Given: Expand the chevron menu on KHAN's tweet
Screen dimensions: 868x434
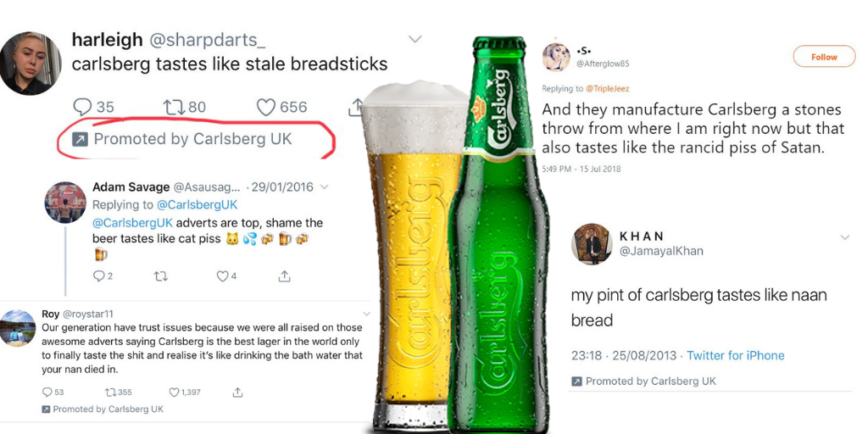Looking at the screenshot, I should pyautogui.click(x=844, y=237).
